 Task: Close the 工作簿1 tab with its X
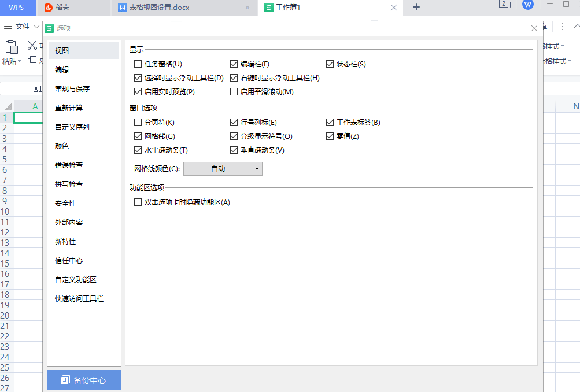394,8
